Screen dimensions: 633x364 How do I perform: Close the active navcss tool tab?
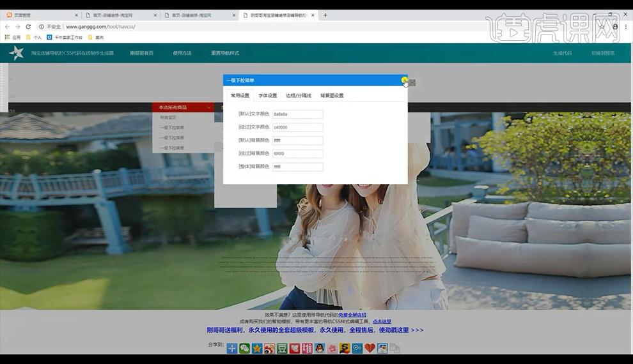[313, 15]
